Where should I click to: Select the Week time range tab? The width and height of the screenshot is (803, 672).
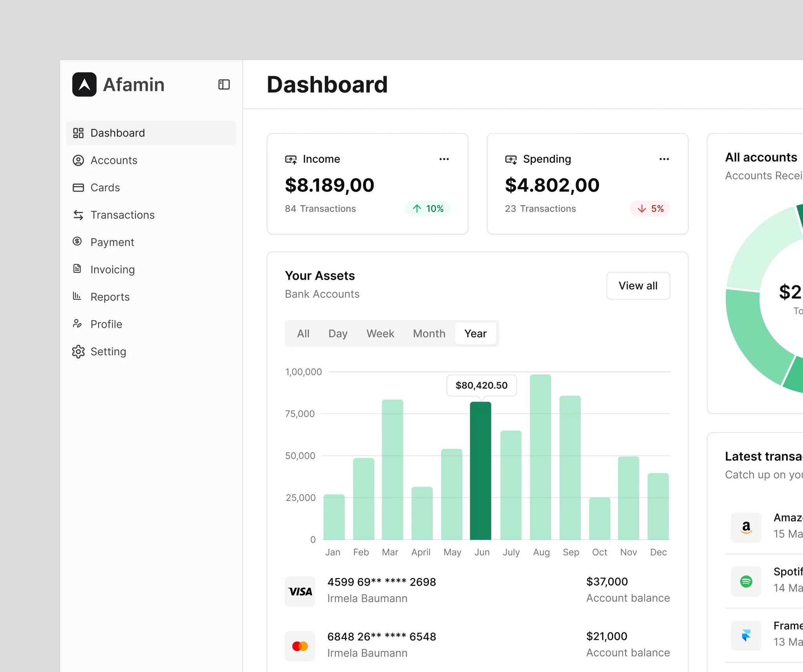[380, 334]
